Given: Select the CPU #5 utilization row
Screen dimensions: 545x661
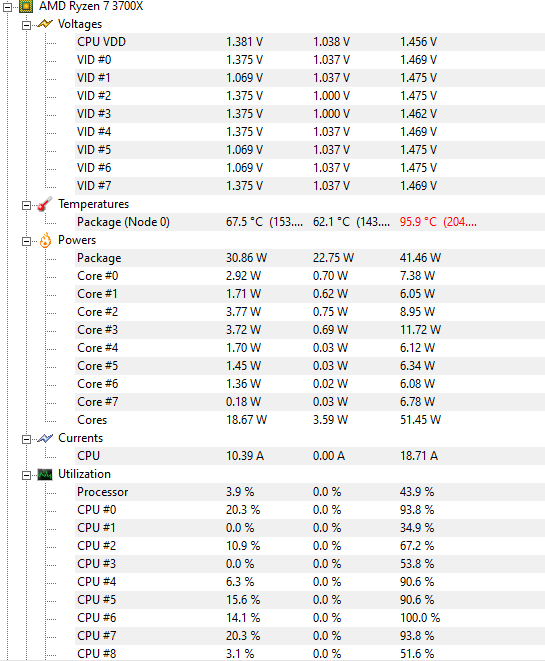Looking at the screenshot, I should [x=309, y=600].
